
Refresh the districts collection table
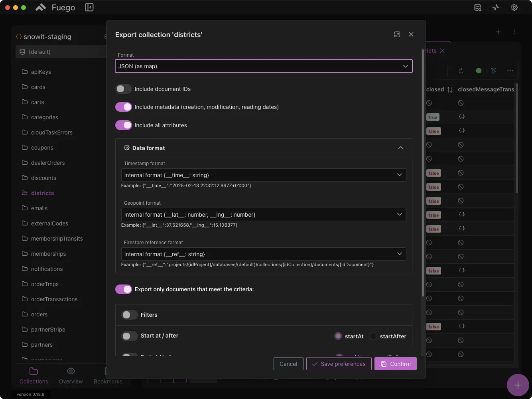tap(461, 71)
